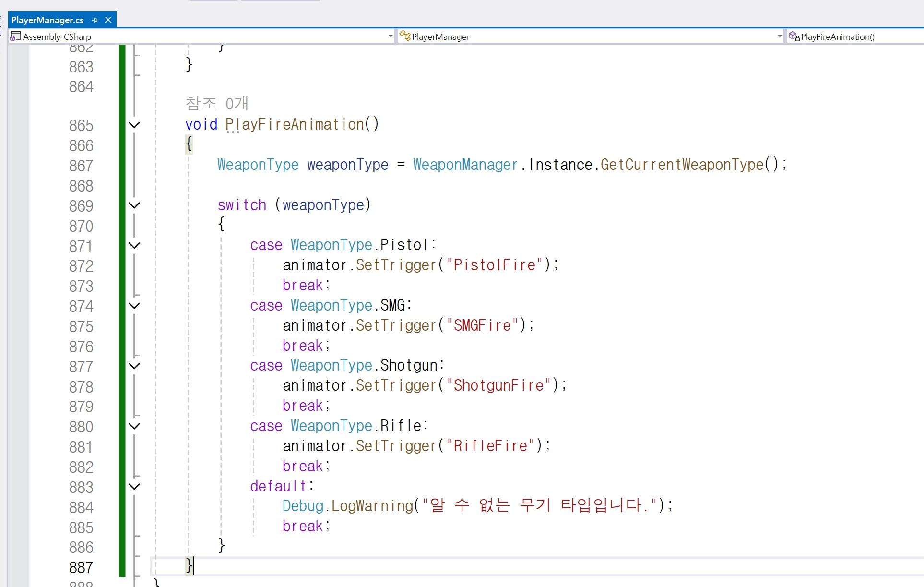Select the PlayerManager.cs document tab
This screenshot has height=587, width=924.
47,20
